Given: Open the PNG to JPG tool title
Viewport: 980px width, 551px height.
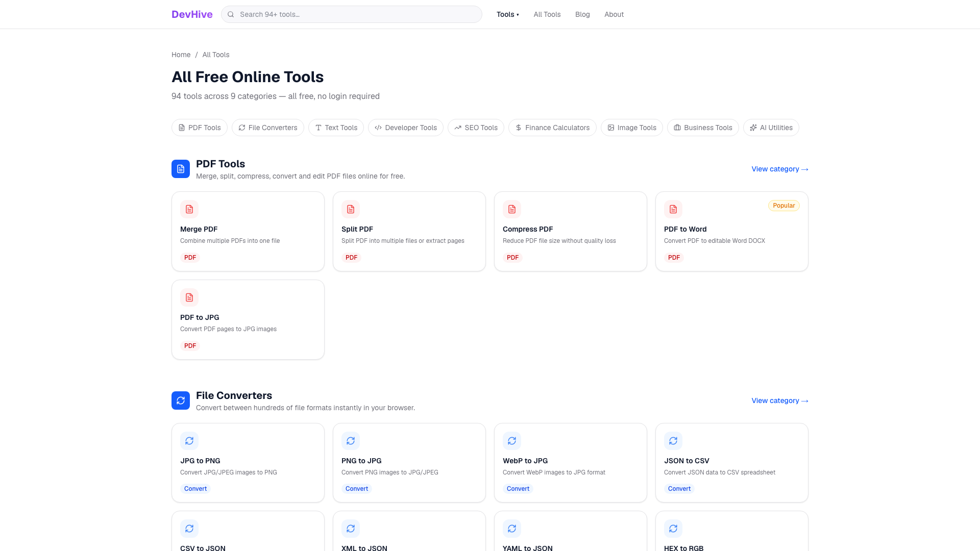Looking at the screenshot, I should tap(361, 461).
